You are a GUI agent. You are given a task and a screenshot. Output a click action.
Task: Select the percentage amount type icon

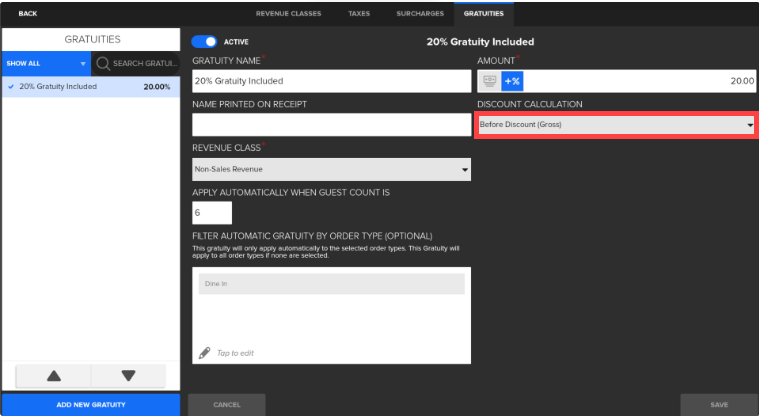tap(512, 81)
